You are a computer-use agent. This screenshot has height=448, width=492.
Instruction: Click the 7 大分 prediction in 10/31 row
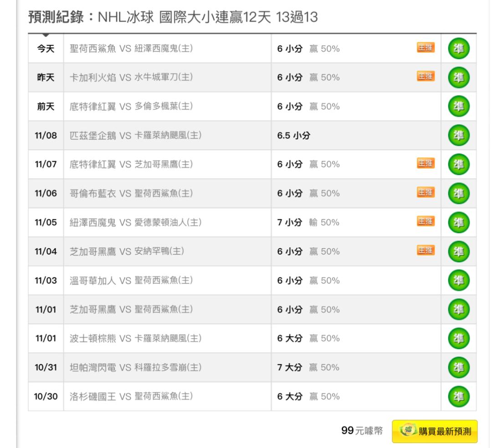(290, 367)
